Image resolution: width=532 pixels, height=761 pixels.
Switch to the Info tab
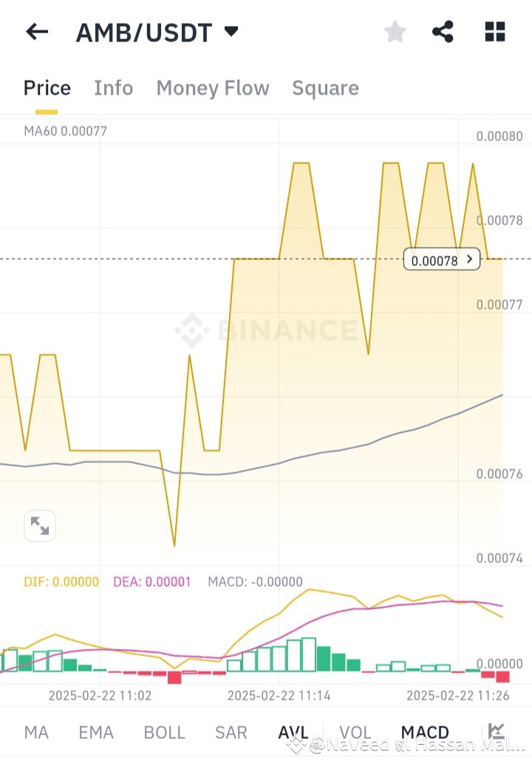[x=114, y=89]
